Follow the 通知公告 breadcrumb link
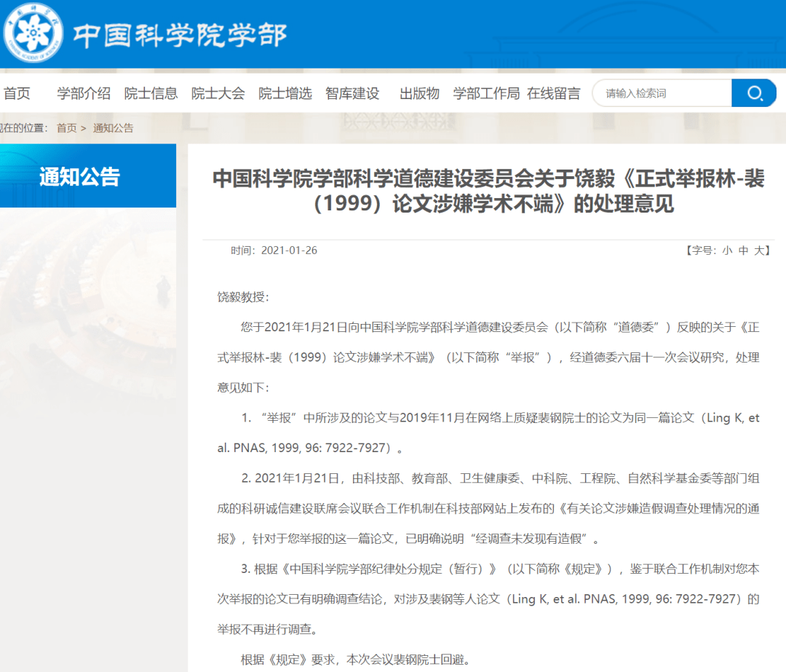786x672 pixels. click(x=114, y=128)
